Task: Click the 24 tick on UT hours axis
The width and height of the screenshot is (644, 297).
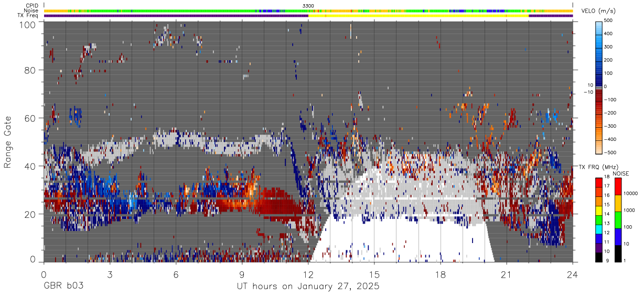Action: pyautogui.click(x=572, y=274)
